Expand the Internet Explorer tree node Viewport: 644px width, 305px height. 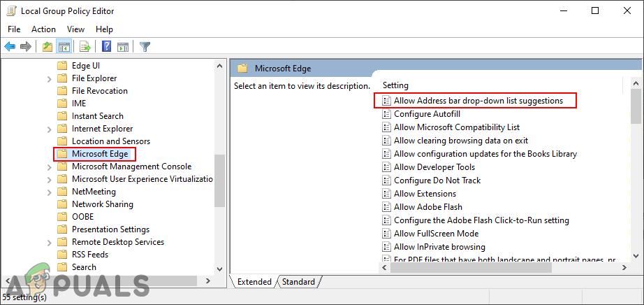(50, 129)
